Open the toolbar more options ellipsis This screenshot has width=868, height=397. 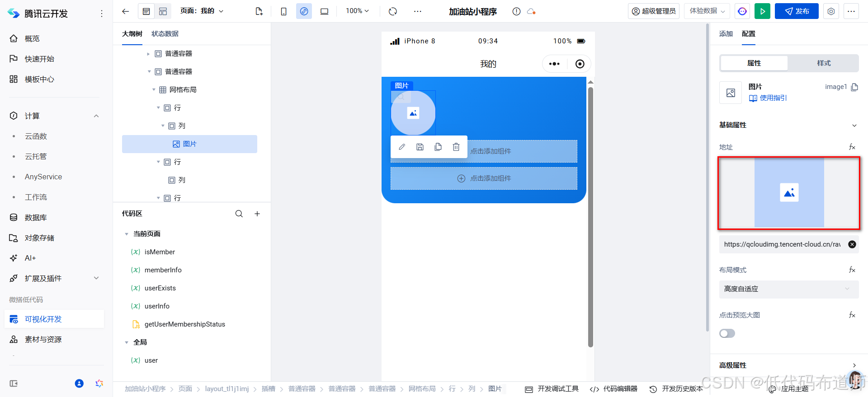pyautogui.click(x=417, y=11)
